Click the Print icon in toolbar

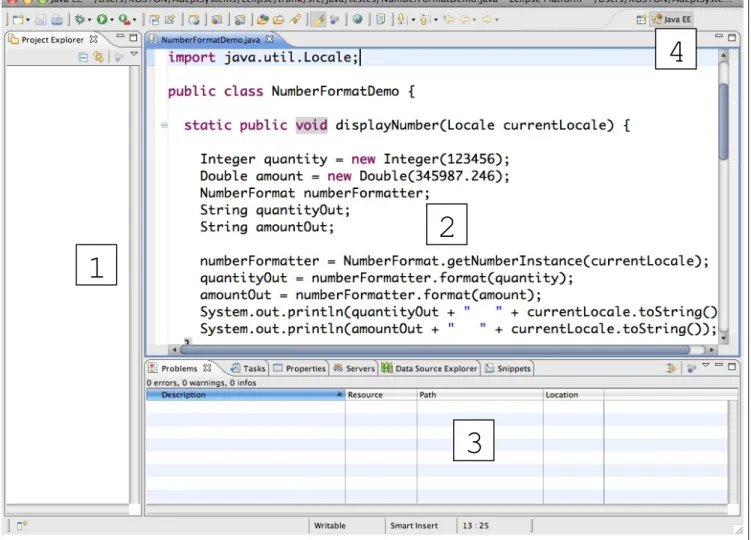[57, 20]
